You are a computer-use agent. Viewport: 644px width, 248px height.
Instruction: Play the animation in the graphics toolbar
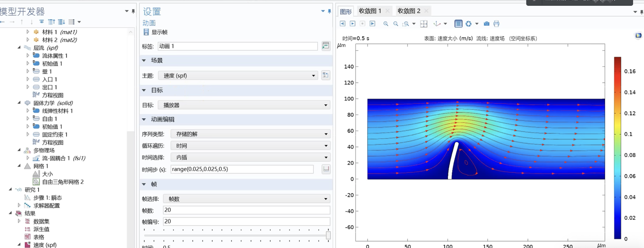353,24
